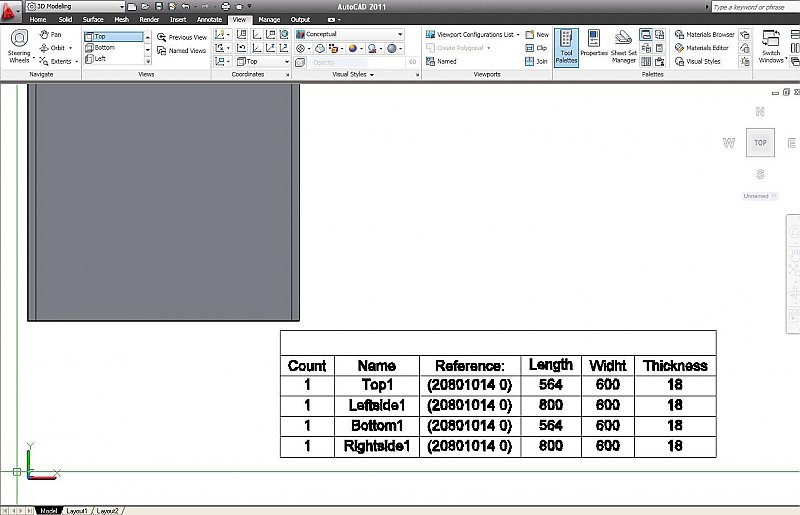This screenshot has height=515, width=800.
Task: Switch to the Home ribbon tab
Action: [x=38, y=19]
